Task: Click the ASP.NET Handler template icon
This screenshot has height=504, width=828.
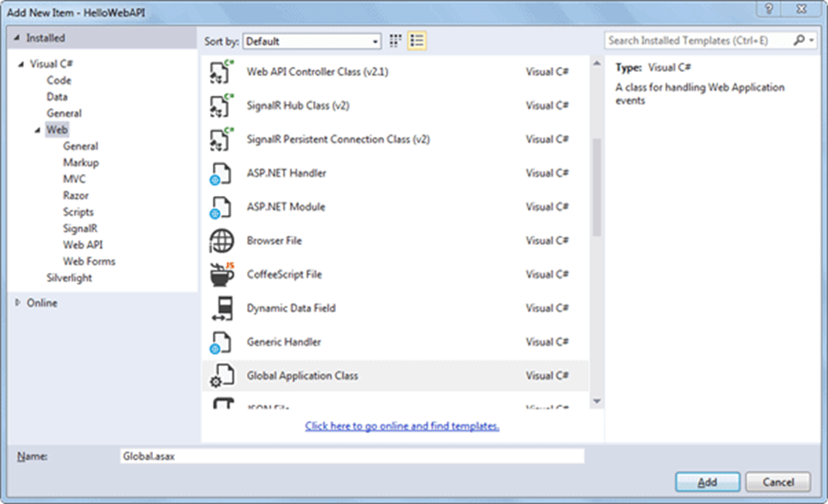Action: pyautogui.click(x=221, y=173)
